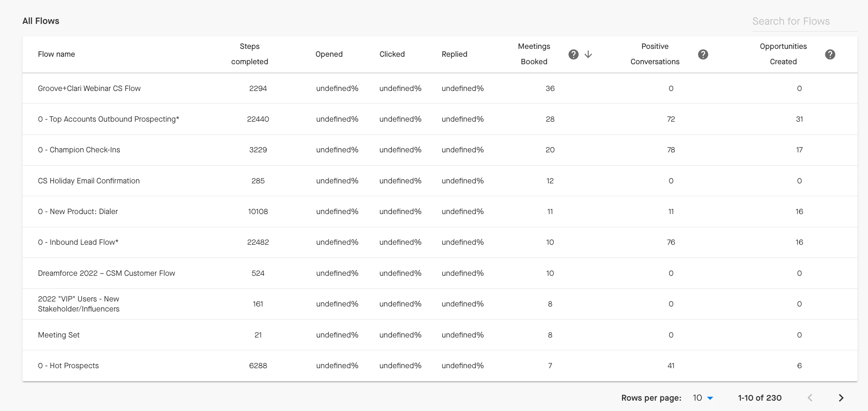Open O - Hot Prospects flow
This screenshot has height=411, width=868.
pos(68,366)
